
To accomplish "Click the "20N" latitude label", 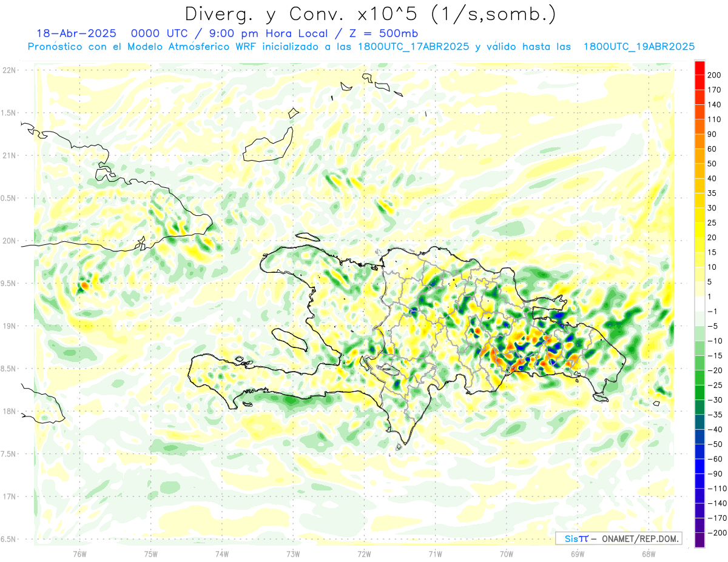I will click(9, 241).
